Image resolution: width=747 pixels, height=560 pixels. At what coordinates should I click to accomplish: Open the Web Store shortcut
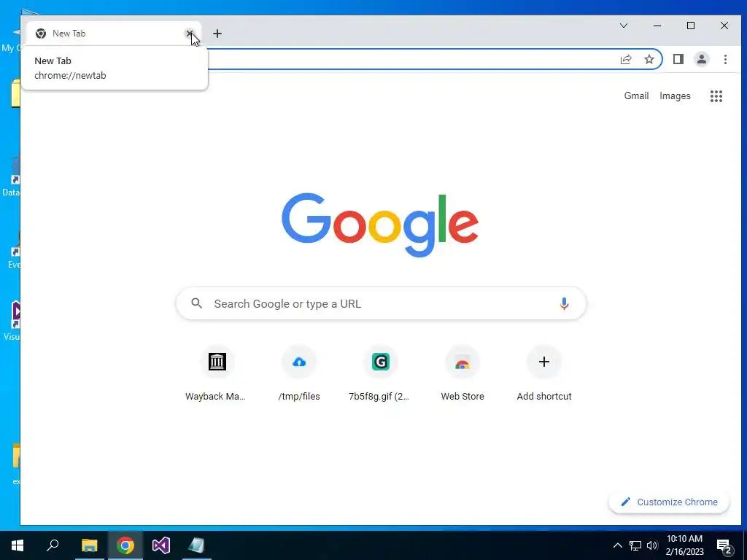tap(462, 374)
